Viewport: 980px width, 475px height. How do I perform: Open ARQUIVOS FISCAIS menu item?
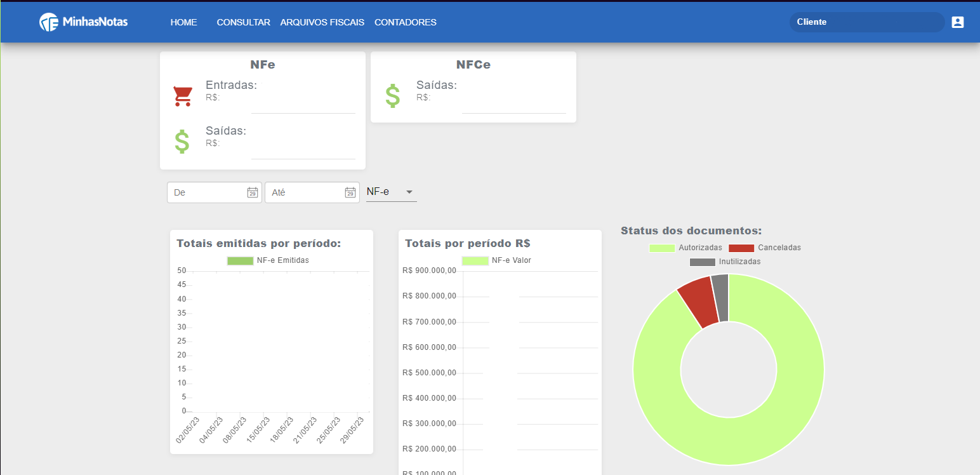(x=322, y=22)
